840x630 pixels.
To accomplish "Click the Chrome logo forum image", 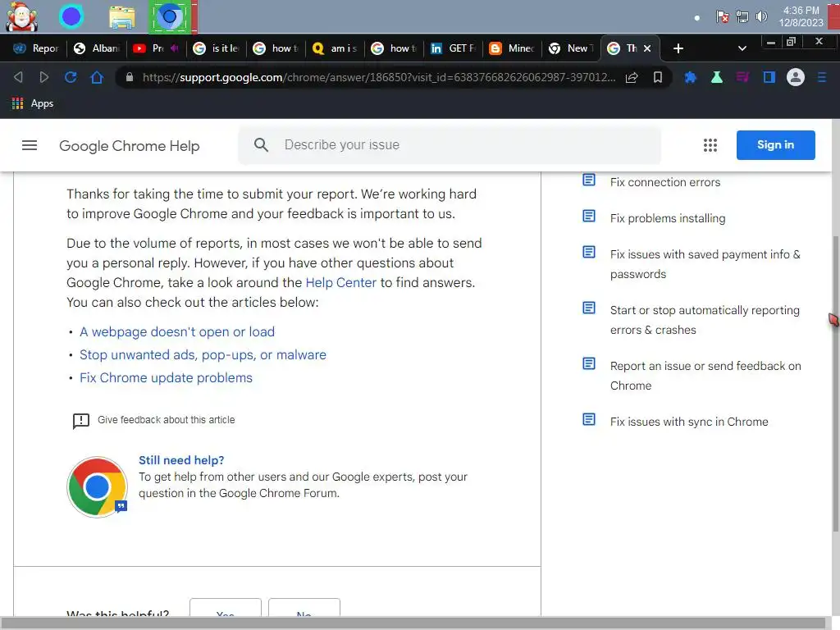I will (97, 487).
